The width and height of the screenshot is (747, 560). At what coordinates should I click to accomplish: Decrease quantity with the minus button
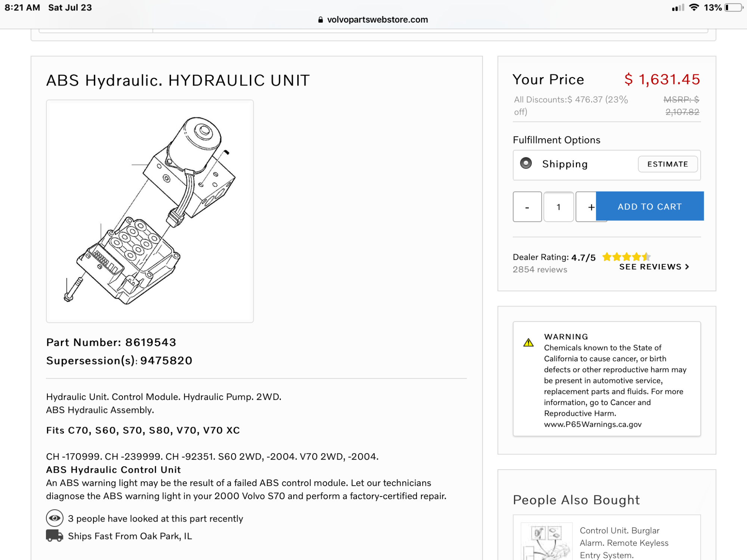(x=527, y=207)
